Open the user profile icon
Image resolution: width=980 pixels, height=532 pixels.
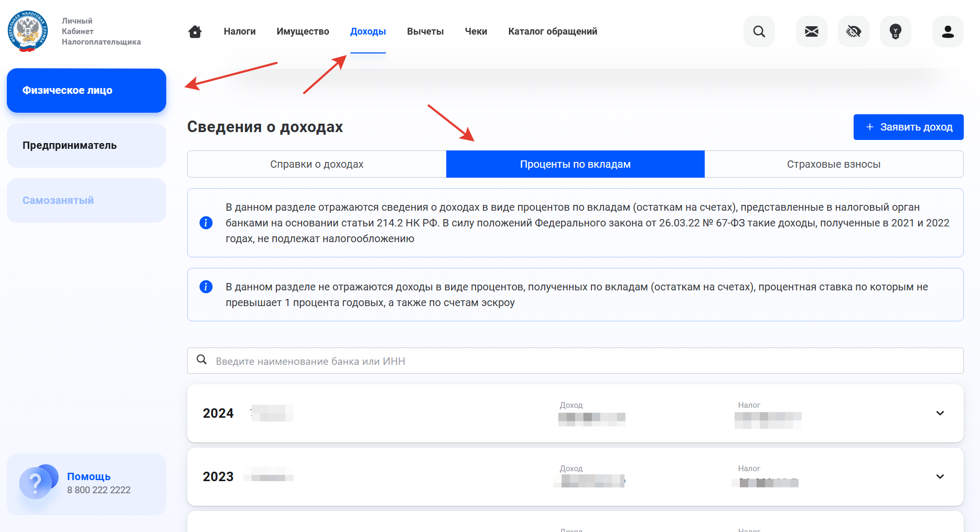[947, 31]
